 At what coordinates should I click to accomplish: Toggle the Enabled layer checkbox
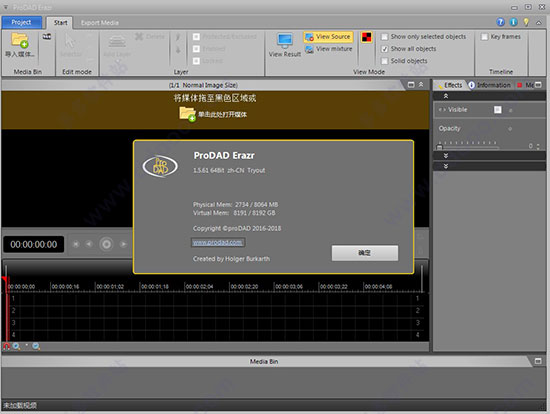[196, 49]
